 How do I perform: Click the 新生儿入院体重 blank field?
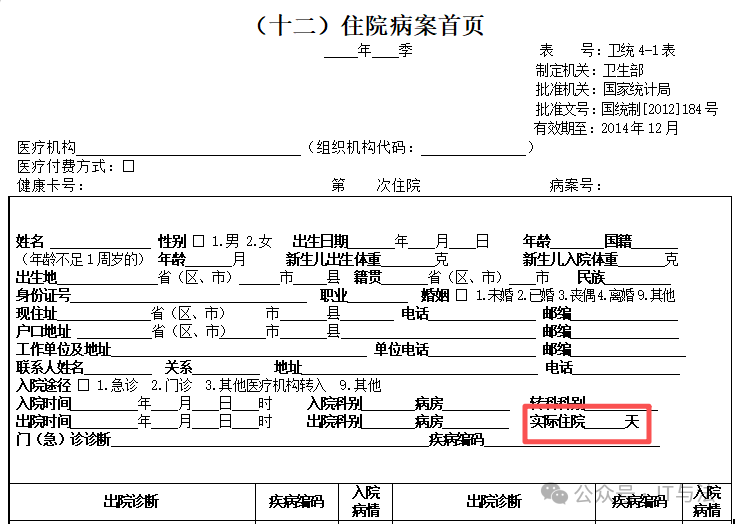[641, 261]
